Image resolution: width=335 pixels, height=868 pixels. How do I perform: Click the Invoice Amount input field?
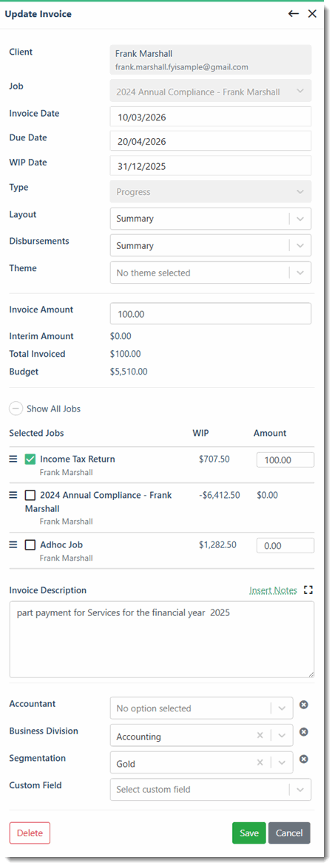211,313
